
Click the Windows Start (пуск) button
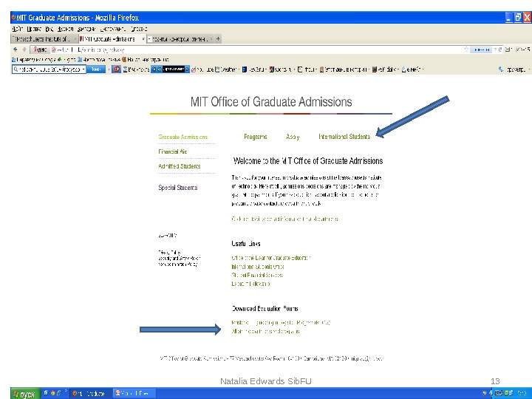[x=25, y=394]
